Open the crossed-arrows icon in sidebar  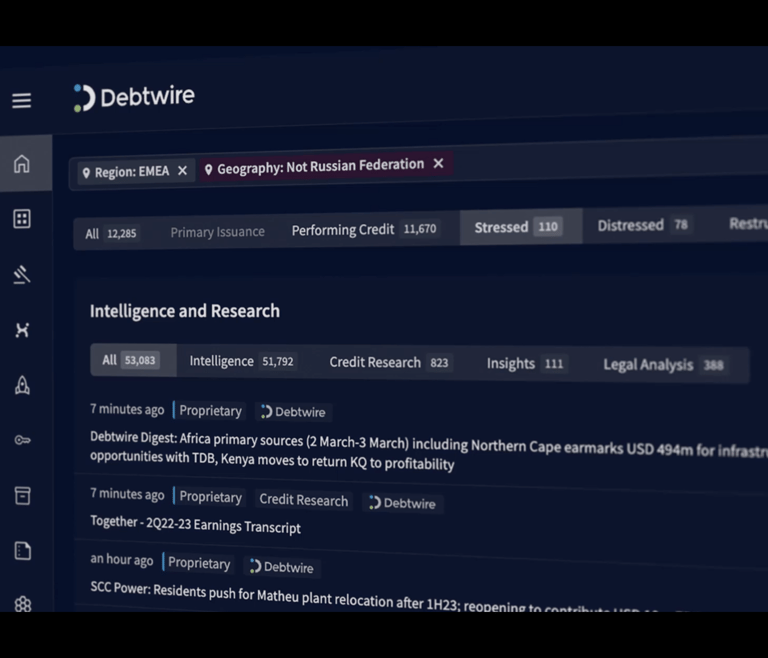[x=22, y=330]
